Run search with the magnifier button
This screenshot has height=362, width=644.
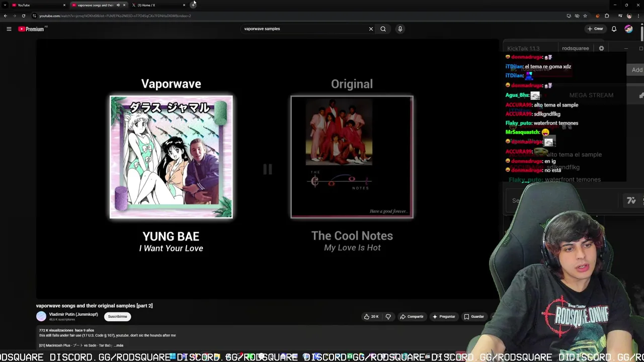click(383, 29)
